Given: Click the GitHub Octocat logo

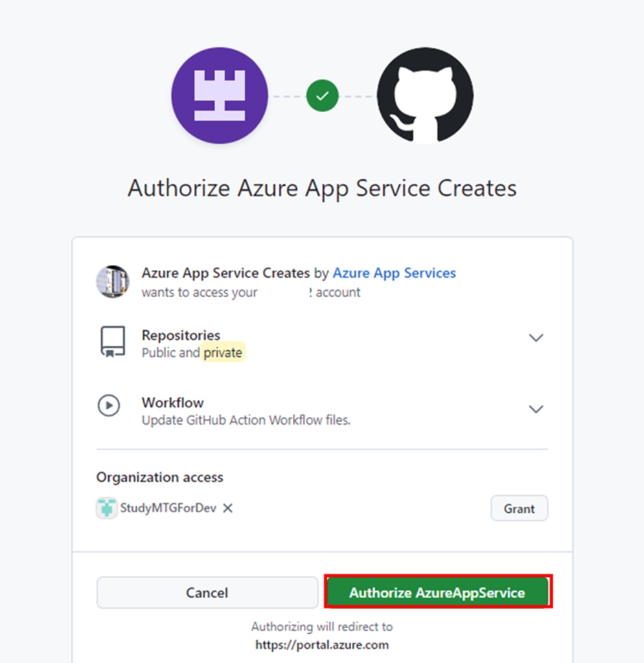Looking at the screenshot, I should (425, 96).
